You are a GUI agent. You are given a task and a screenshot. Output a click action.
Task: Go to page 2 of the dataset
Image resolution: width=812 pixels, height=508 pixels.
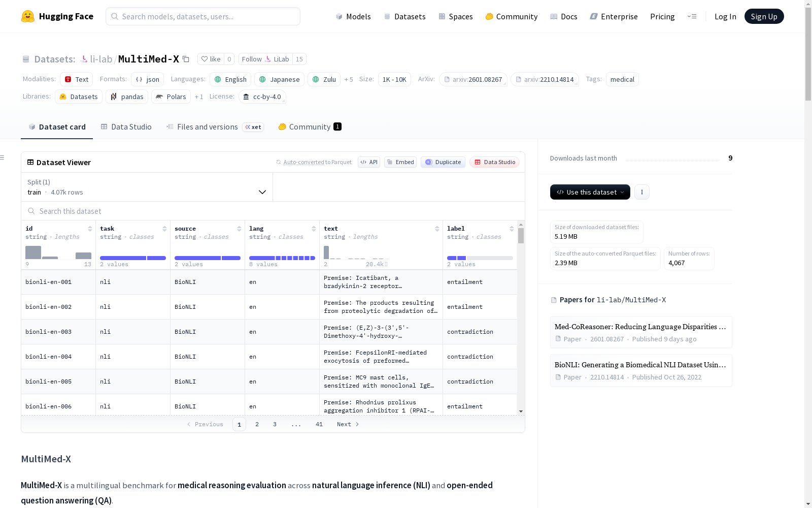[x=257, y=424]
